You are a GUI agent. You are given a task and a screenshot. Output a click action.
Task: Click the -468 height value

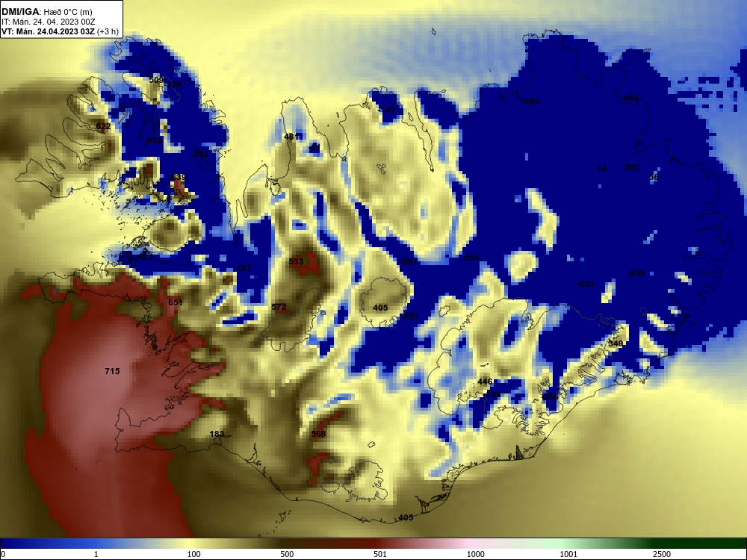tap(630, 98)
